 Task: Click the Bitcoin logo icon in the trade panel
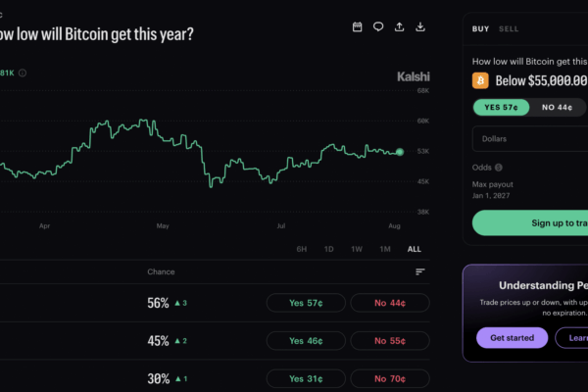[480, 80]
